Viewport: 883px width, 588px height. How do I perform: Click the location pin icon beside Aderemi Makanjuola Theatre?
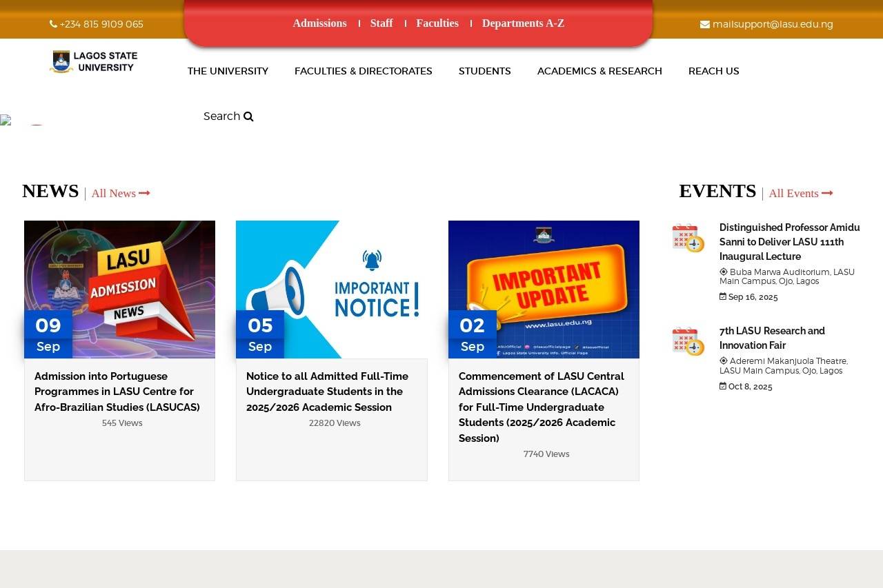coord(724,361)
